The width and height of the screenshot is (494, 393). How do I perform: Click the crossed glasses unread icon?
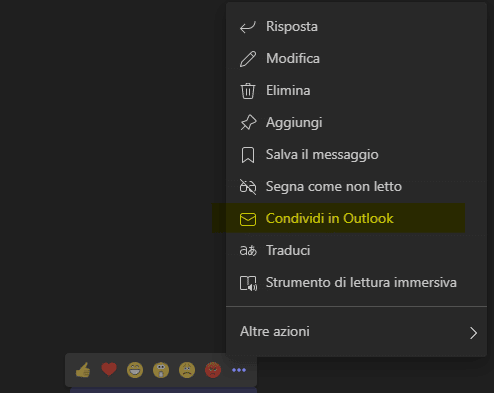248,187
